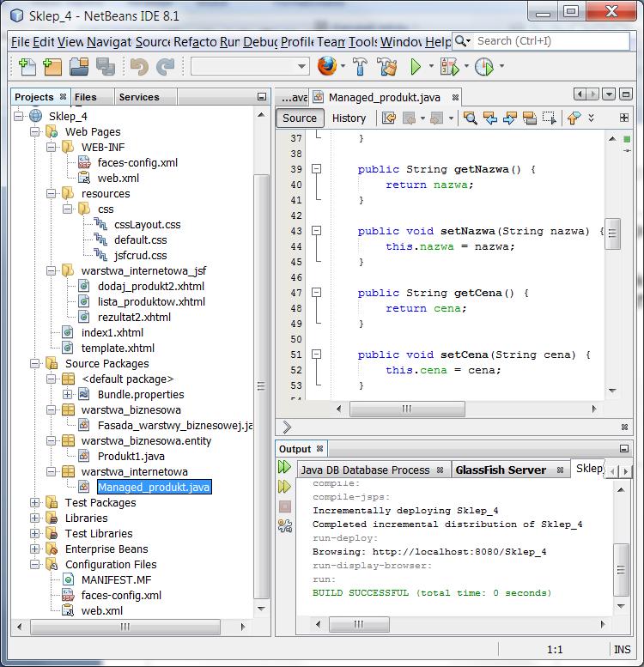Click Projects panel horizontal scrollbar
This screenshot has width=644, height=667.
coord(125,627)
